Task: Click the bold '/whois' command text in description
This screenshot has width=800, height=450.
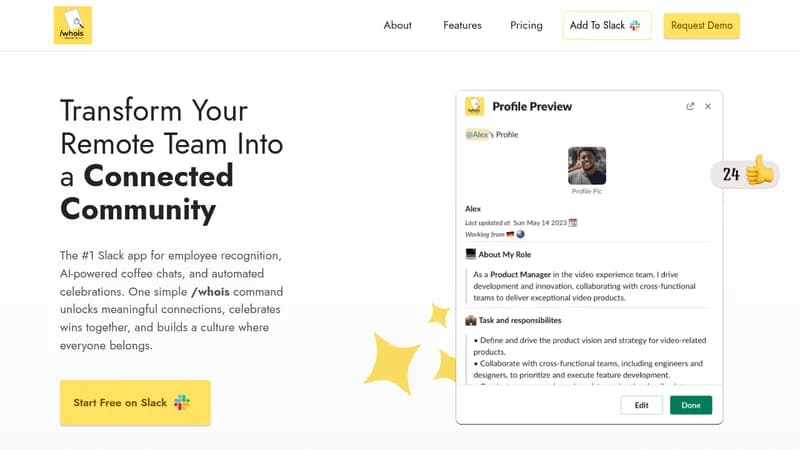Action: (x=210, y=292)
